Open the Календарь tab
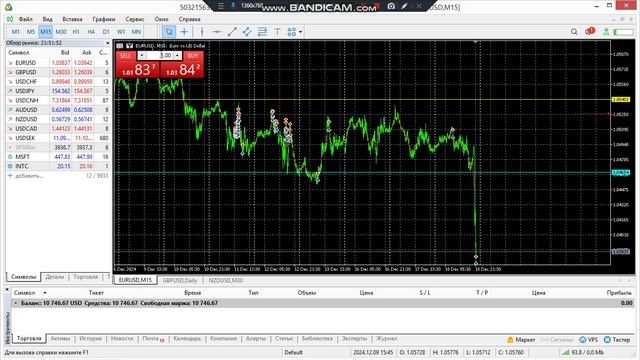640x360 pixels. coord(187,338)
